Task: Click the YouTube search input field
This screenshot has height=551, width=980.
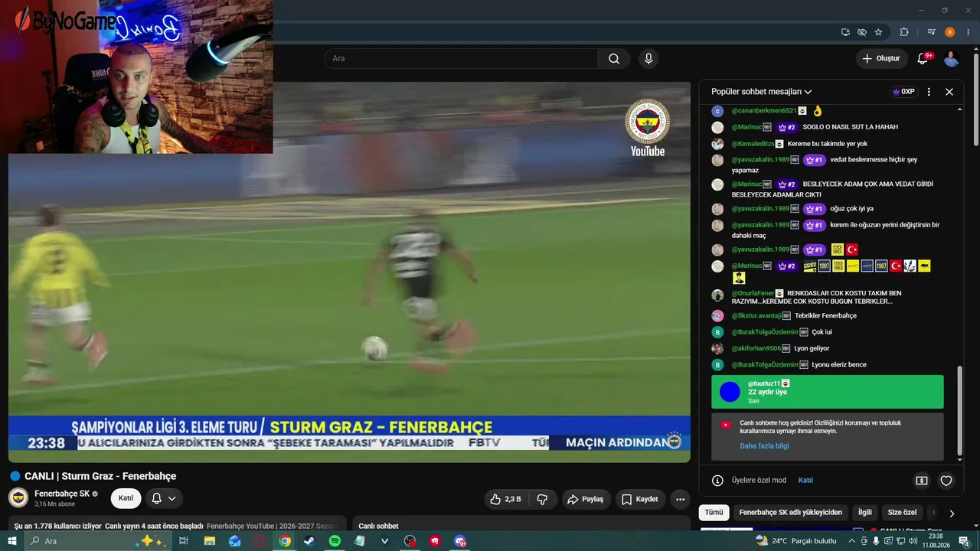Action: point(461,59)
